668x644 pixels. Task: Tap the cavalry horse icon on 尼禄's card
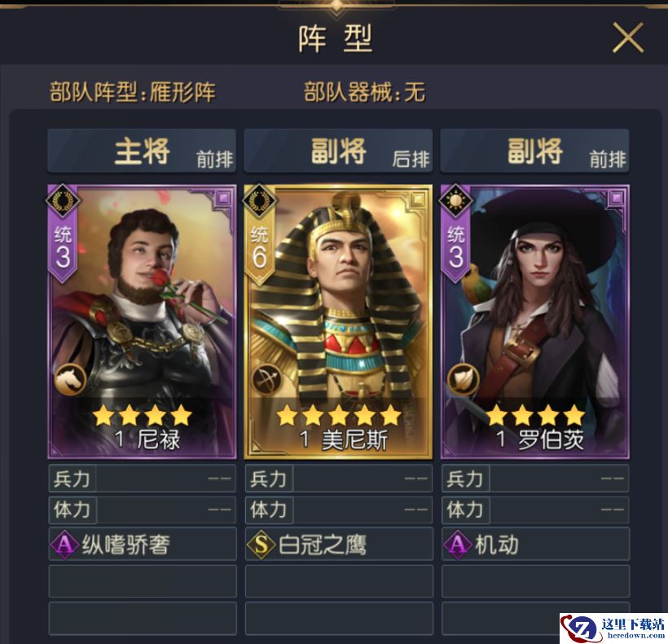point(70,379)
